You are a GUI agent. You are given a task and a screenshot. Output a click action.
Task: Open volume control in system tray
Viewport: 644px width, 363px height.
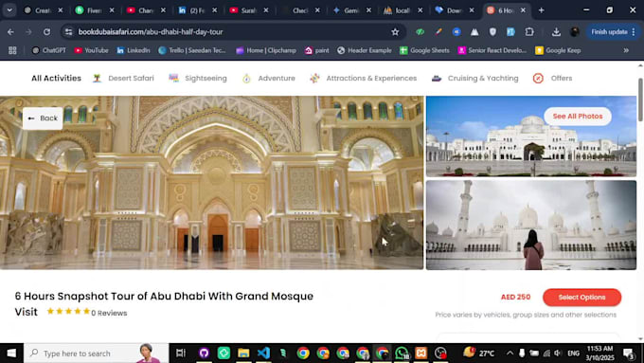558,354
